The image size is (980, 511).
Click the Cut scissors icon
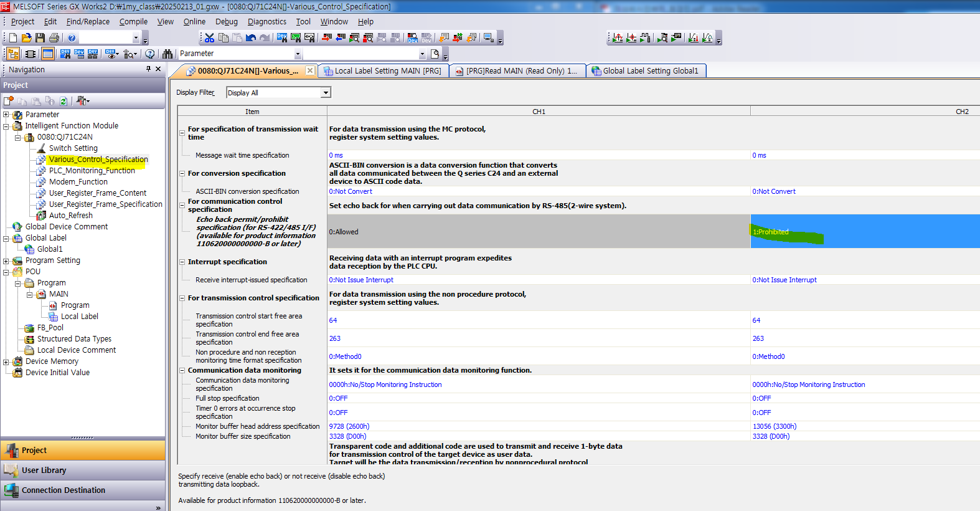click(210, 38)
